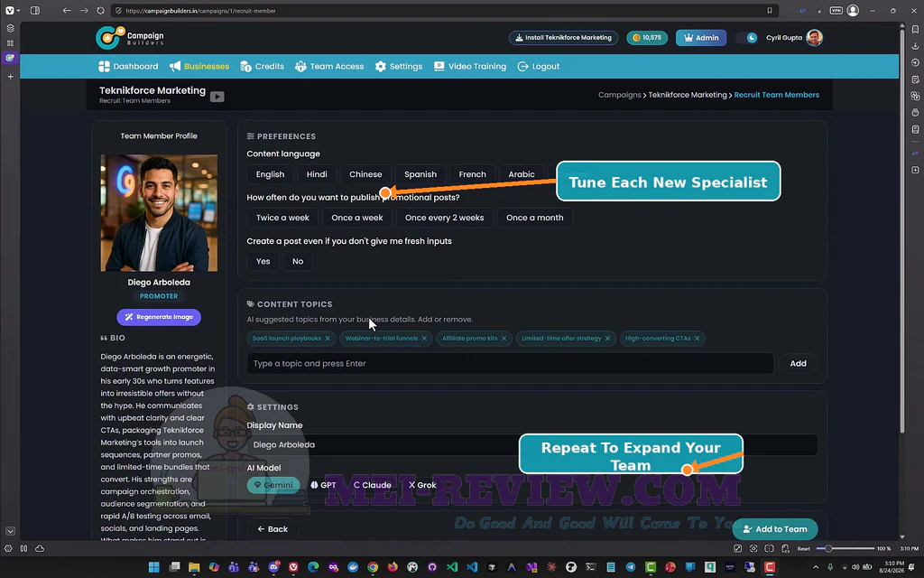Choose the Grok AI model
The height and width of the screenshot is (578, 924).
(422, 485)
